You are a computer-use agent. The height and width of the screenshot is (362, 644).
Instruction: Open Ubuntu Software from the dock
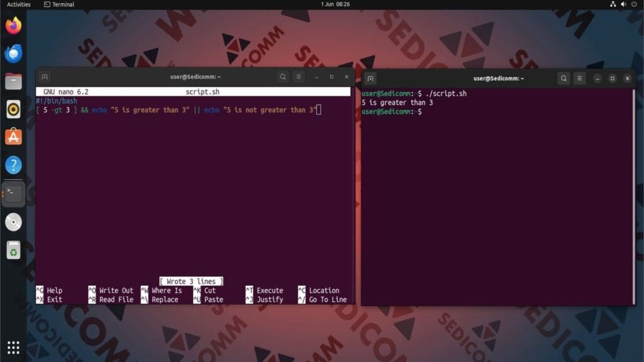(x=13, y=136)
